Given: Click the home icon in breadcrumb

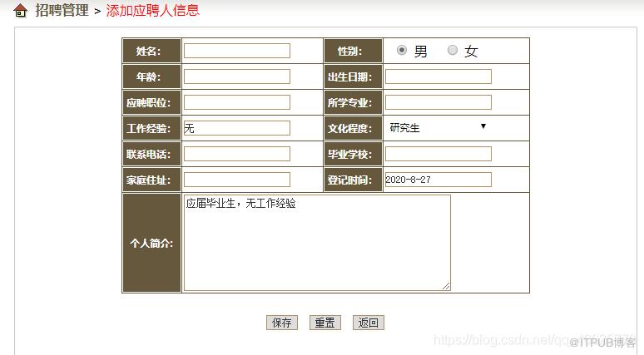Looking at the screenshot, I should (20, 11).
